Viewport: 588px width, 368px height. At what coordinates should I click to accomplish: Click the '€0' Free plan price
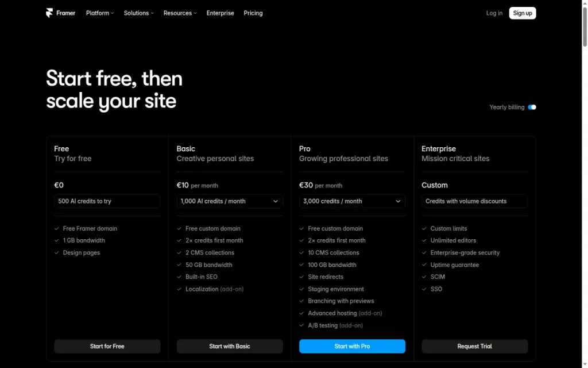point(59,185)
